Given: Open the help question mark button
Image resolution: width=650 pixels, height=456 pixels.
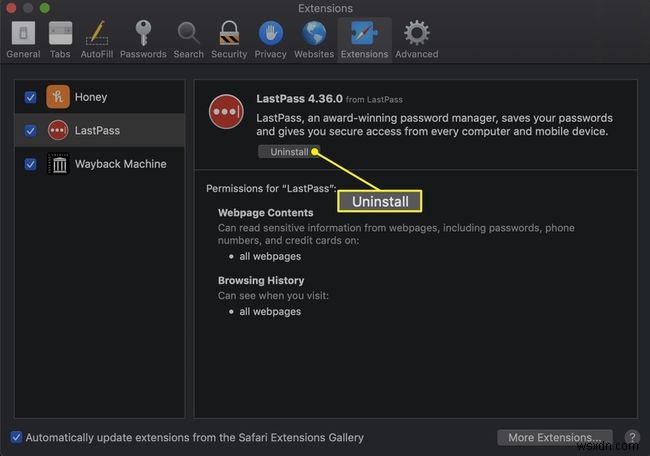Looking at the screenshot, I should [x=632, y=437].
